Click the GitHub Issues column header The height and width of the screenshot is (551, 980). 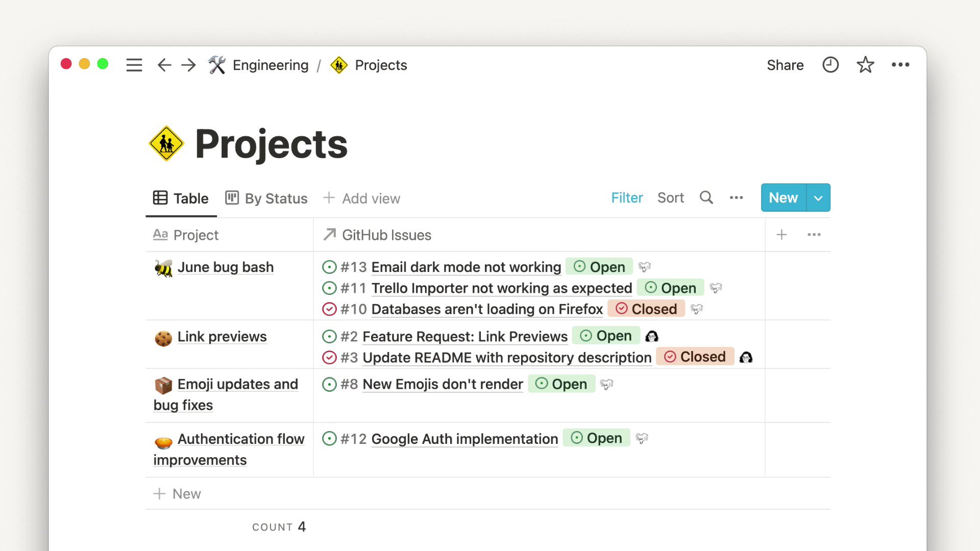(x=539, y=235)
